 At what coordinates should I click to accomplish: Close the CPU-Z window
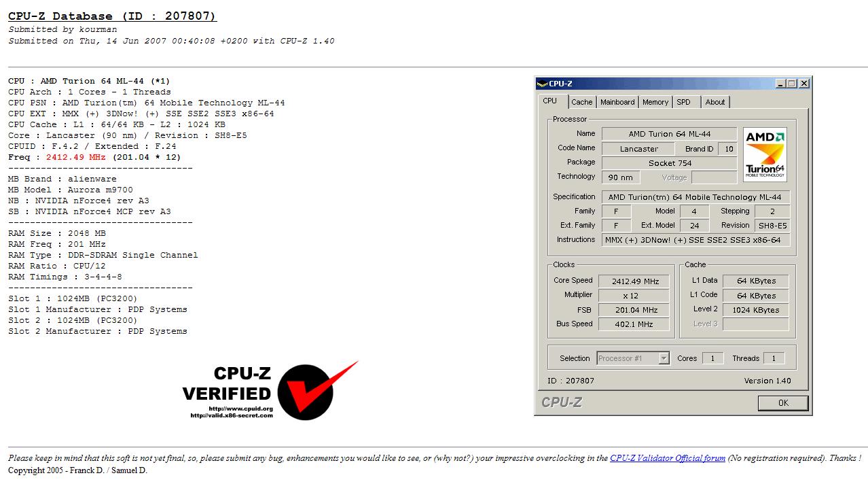[804, 84]
